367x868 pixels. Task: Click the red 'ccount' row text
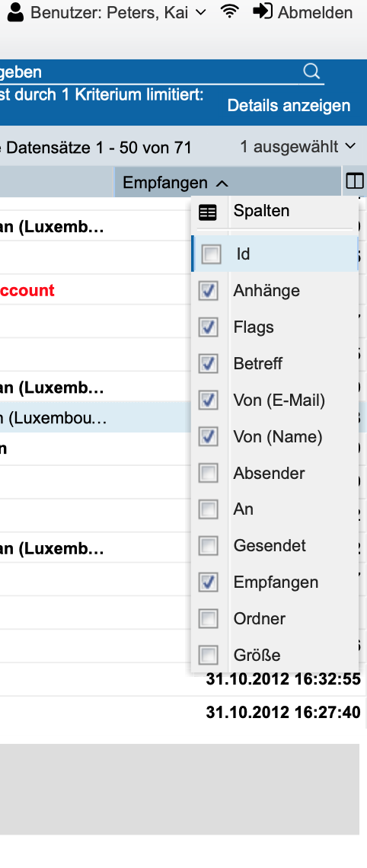click(27, 290)
